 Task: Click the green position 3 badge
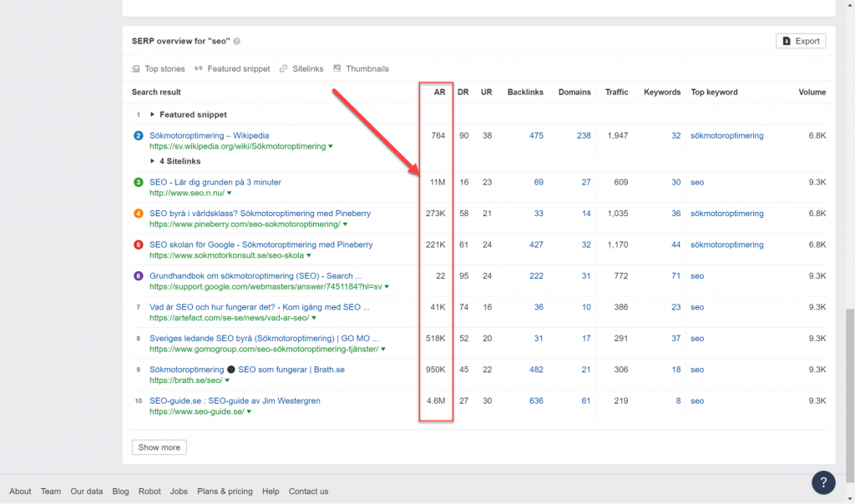coord(139,183)
